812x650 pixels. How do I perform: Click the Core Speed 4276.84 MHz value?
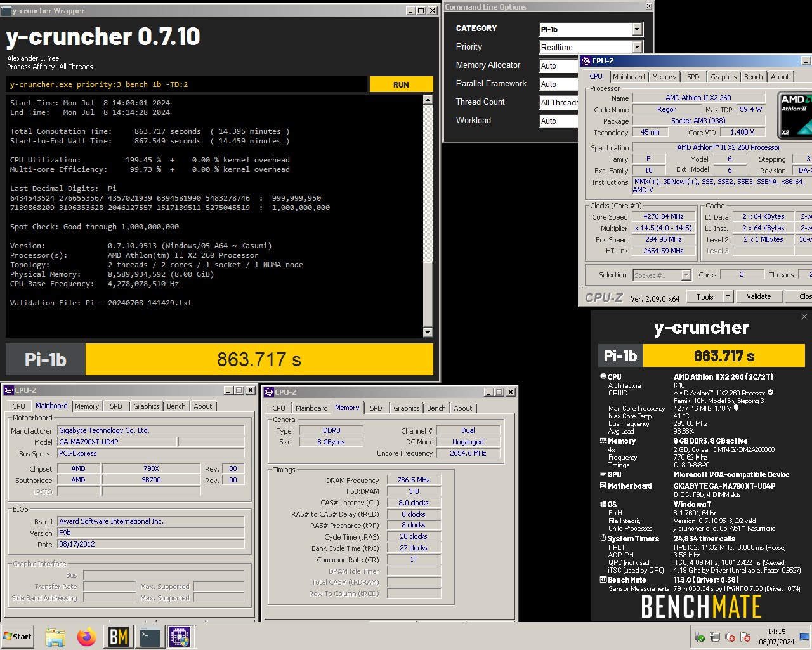coord(664,216)
